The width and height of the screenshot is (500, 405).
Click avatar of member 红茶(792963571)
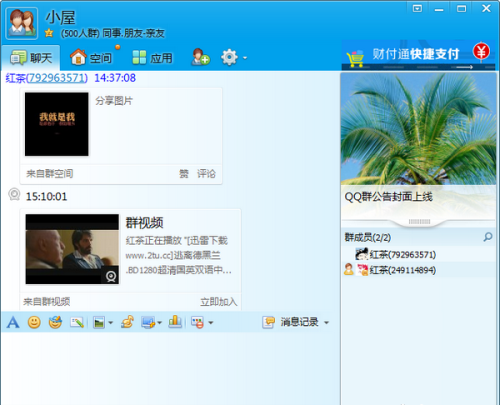(x=362, y=254)
